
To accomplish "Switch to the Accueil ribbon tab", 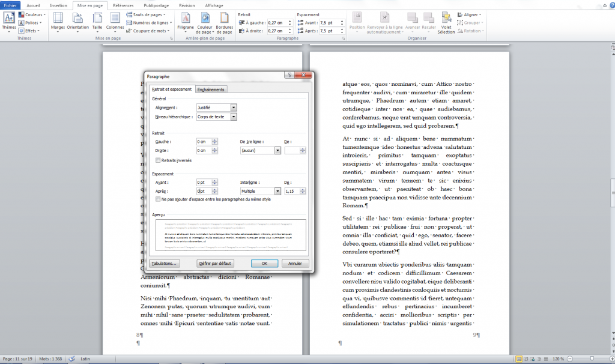I will pos(34,5).
